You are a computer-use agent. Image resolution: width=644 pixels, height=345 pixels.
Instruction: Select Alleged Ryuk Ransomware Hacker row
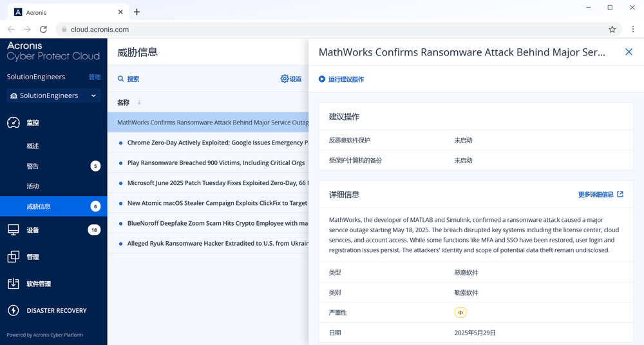click(208, 243)
